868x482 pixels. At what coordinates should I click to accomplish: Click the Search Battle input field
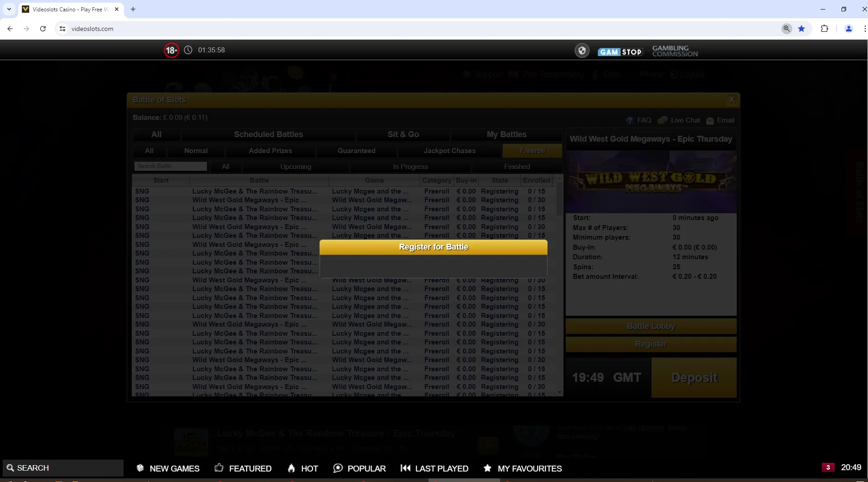(170, 166)
